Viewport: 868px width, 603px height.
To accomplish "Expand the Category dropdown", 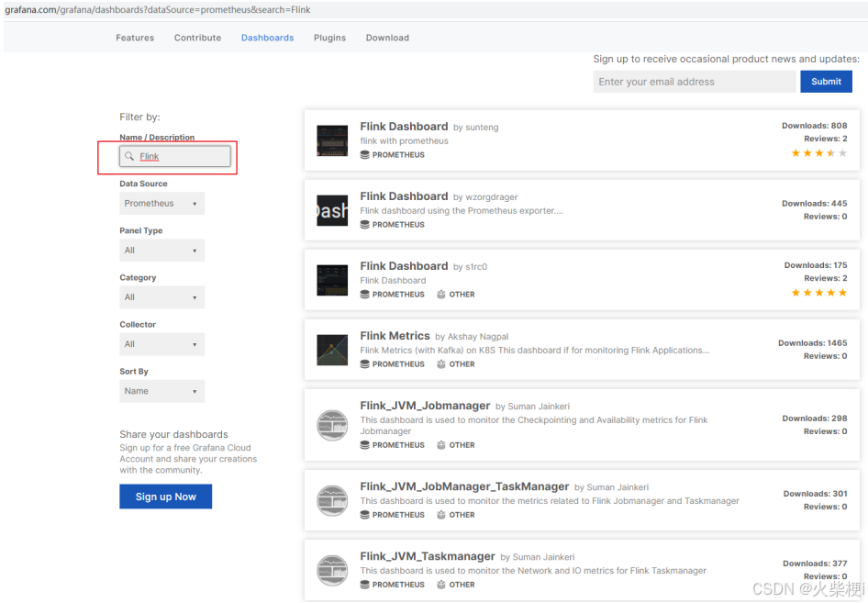I will coord(161,297).
